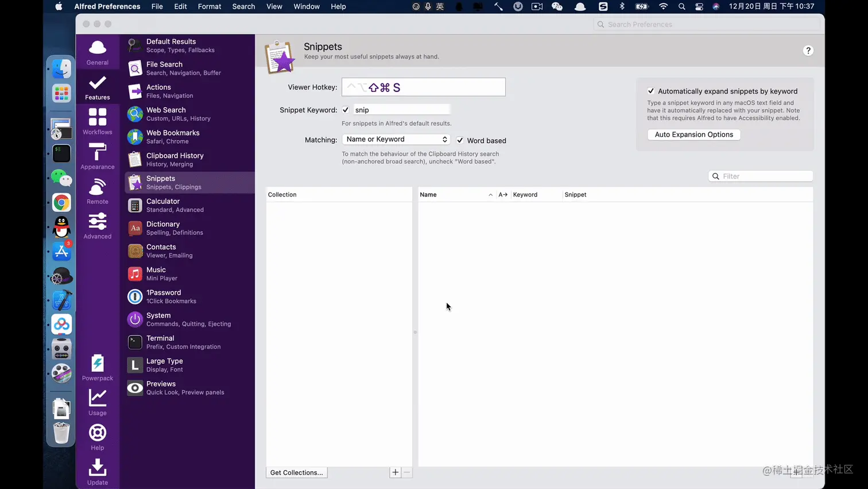Click the Search Preferences field
The width and height of the screenshot is (868, 489).
pos(707,24)
